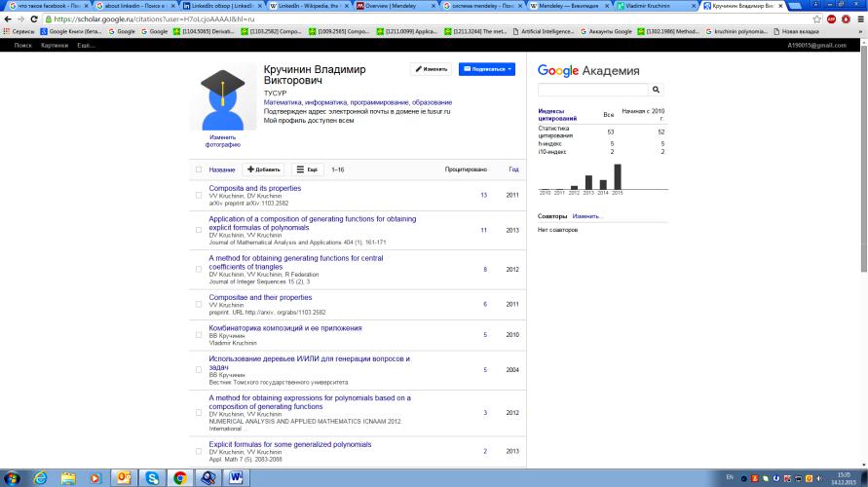Switch to the LinkedIn Wikipedia tab
Image resolution: width=868 pixels, height=487 pixels.
310,6
